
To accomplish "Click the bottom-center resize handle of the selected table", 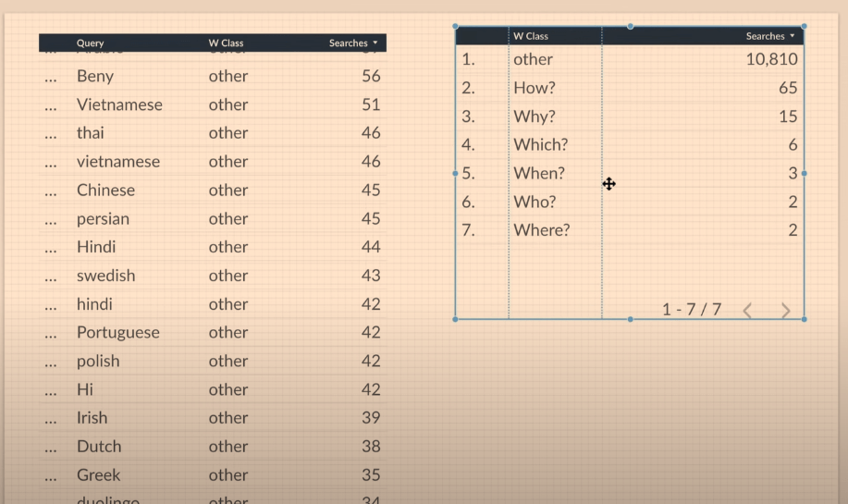I will coord(630,319).
